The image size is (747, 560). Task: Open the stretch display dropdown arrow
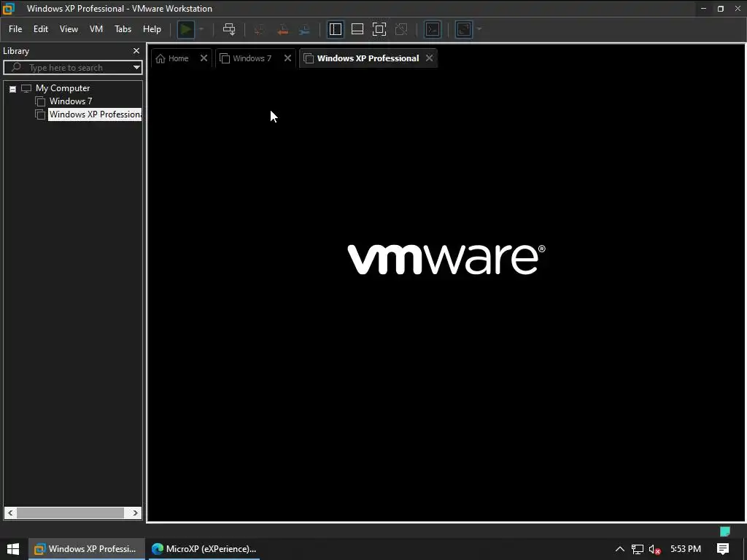(x=479, y=29)
